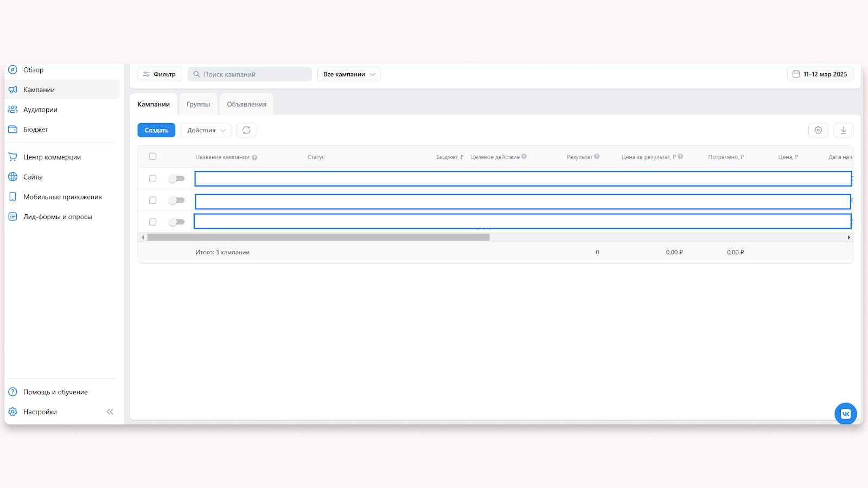Click the Целевое действие column header
The height and width of the screenshot is (488, 868).
(x=495, y=157)
